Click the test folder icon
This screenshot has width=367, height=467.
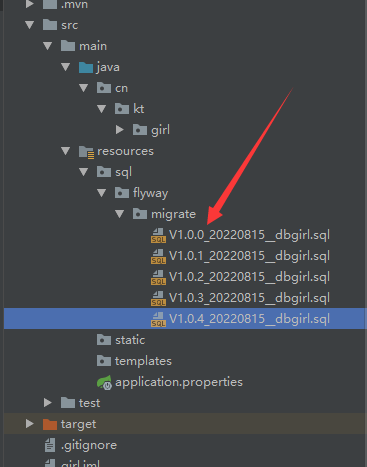pos(68,403)
